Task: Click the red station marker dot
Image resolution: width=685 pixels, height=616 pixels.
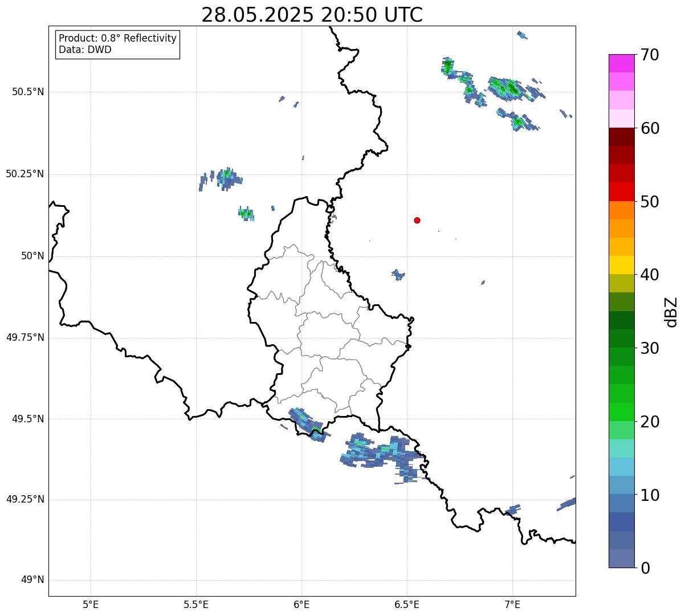Action: 417,220
